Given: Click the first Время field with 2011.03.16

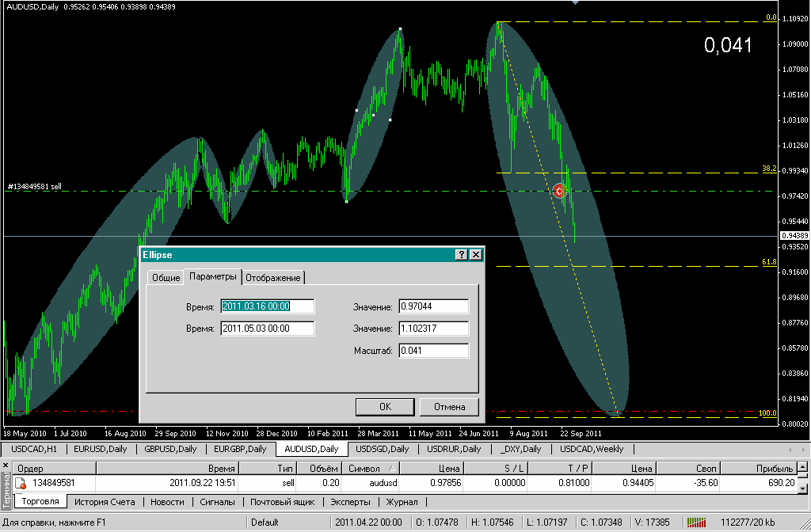Looking at the screenshot, I should point(267,306).
